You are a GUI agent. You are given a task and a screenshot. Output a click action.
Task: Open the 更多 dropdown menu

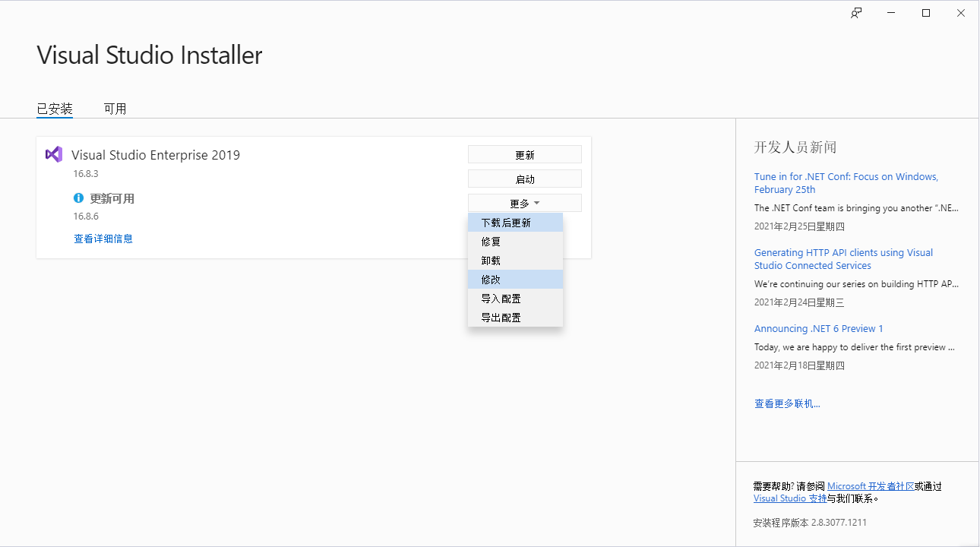tap(524, 202)
